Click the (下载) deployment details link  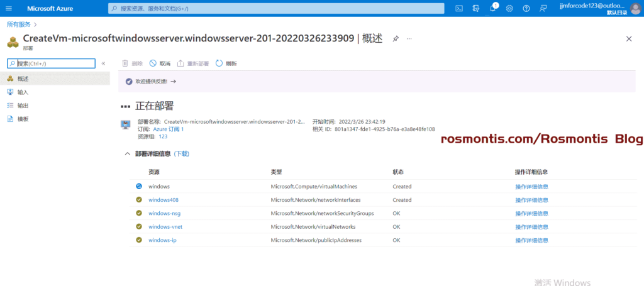click(182, 154)
